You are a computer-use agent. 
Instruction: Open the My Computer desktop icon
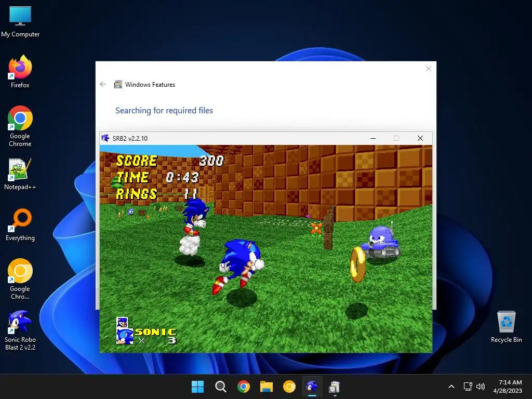[20, 22]
